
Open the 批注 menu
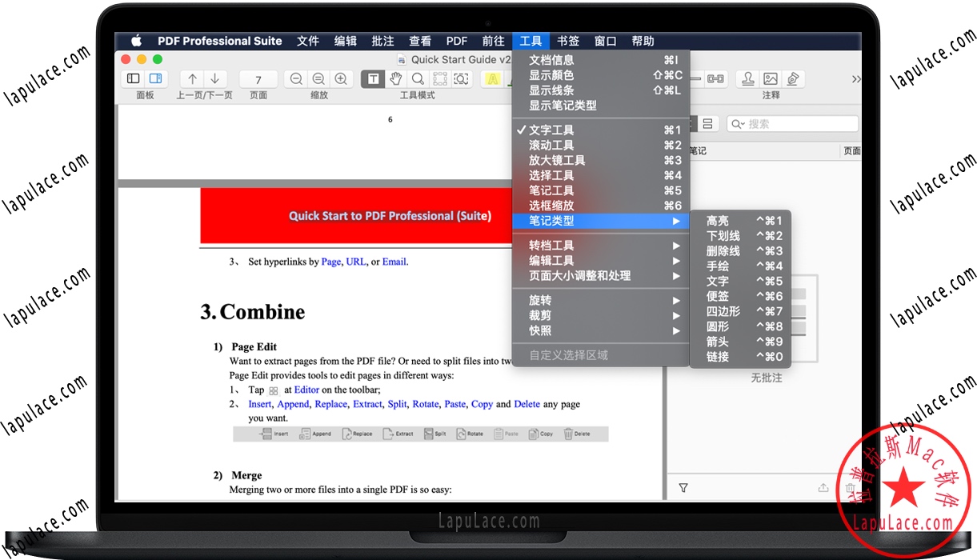point(382,41)
